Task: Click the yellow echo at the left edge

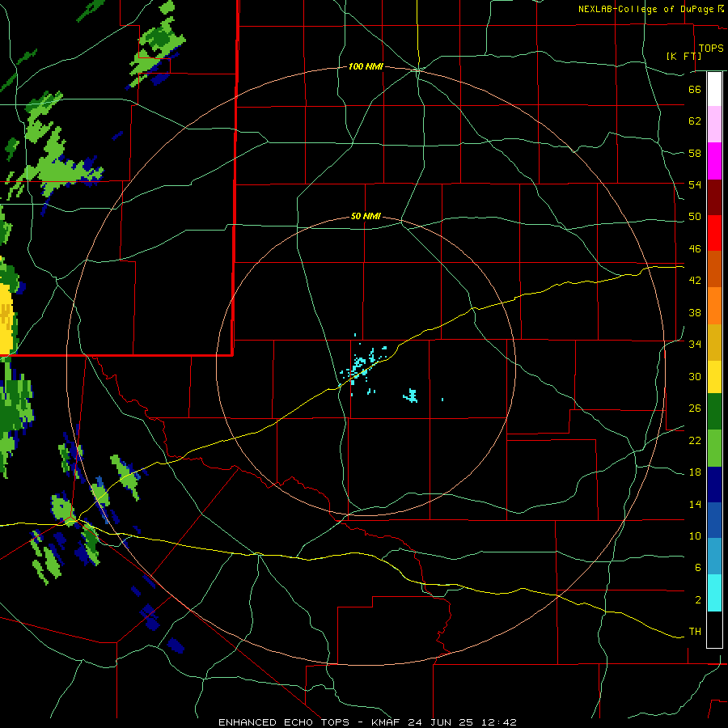Action: 6,318
